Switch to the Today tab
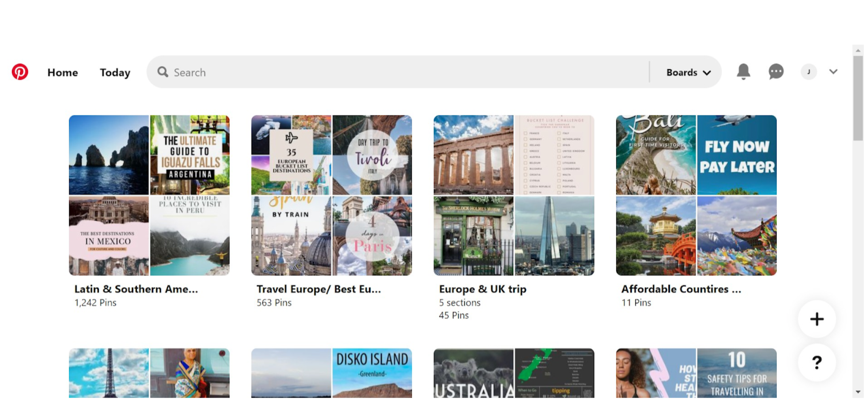868x420 pixels. pos(114,72)
